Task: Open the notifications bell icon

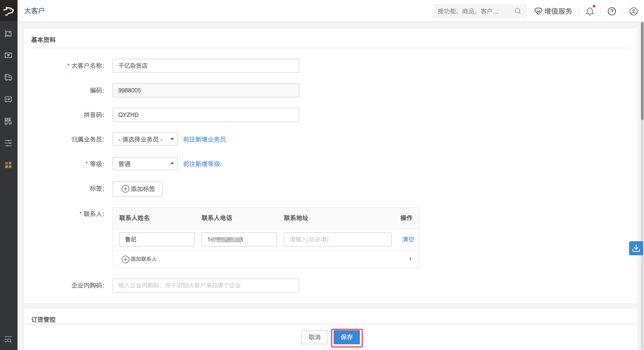Action: pos(590,11)
